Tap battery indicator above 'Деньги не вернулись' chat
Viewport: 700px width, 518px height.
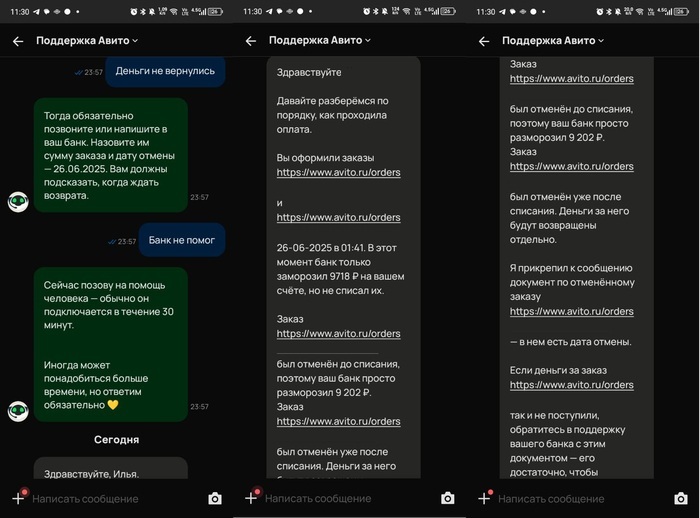[x=215, y=12]
